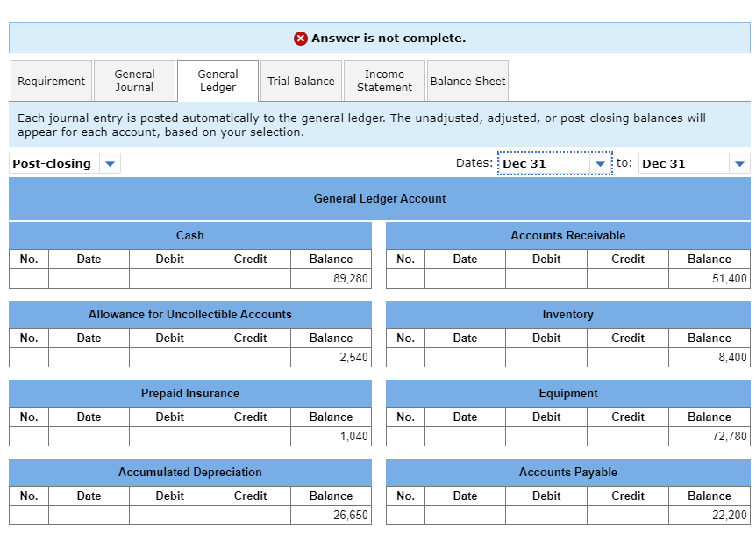
Task: Switch to the General Journal tab
Action: [x=134, y=81]
